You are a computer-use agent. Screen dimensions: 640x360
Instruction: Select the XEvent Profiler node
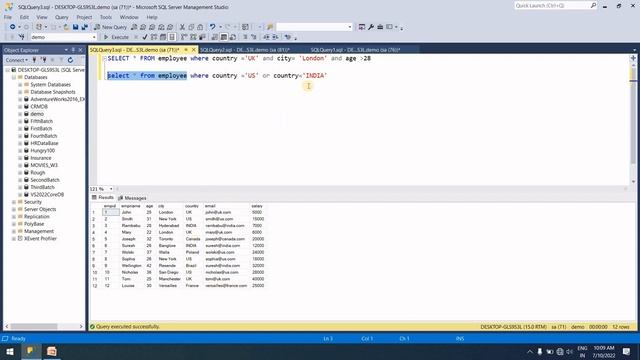click(x=40, y=239)
